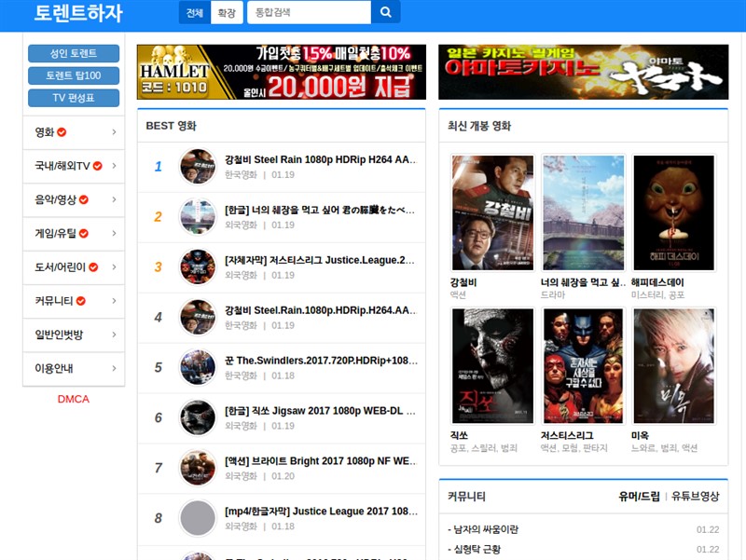Screen dimensions: 746x560
Task: Click the red check badge beside 음악/영상
Action: (84, 199)
